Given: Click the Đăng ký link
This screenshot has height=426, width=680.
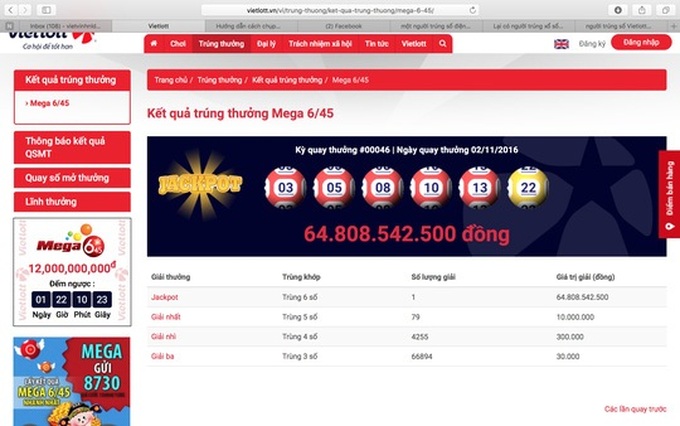Looking at the screenshot, I should 592,44.
